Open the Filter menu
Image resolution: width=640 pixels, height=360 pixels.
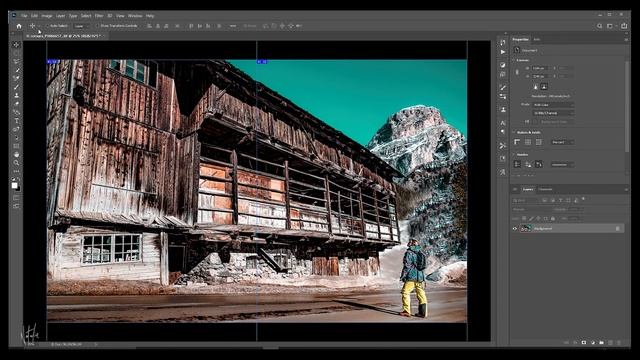click(99, 16)
